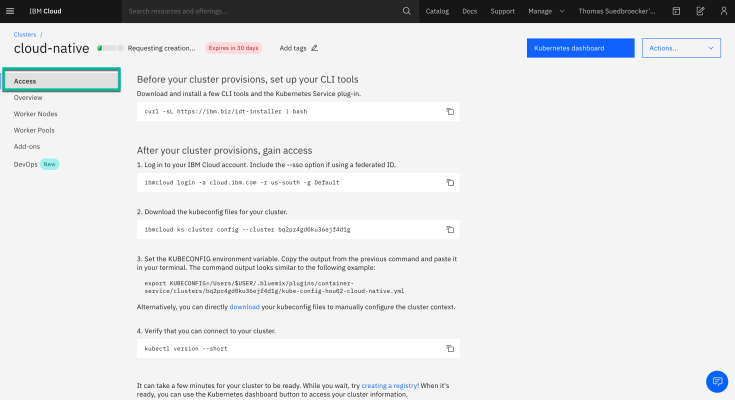Screen dimensions: 735x400
Task: Open the hamburger navigation menu
Action: pos(10,11)
